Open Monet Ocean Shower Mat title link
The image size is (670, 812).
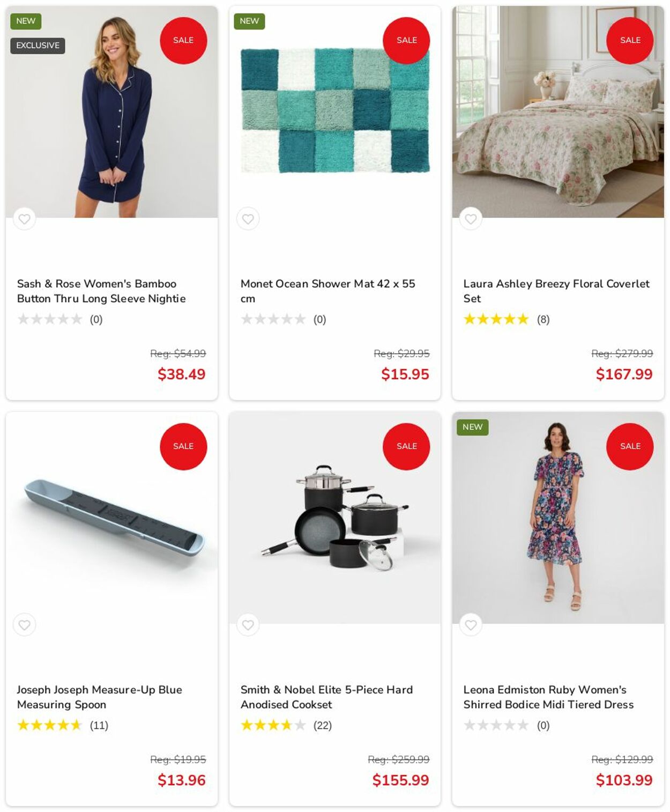click(327, 291)
